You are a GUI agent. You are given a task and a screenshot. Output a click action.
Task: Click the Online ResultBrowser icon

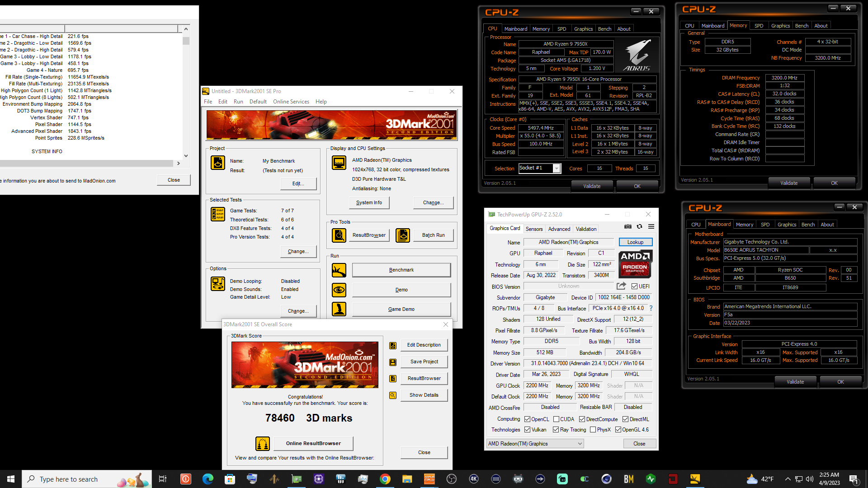click(x=263, y=444)
